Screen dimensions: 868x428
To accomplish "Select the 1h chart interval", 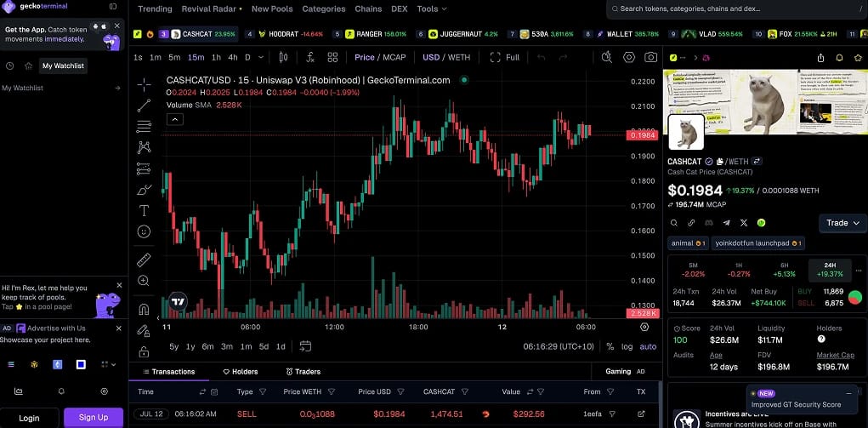I will [x=216, y=57].
